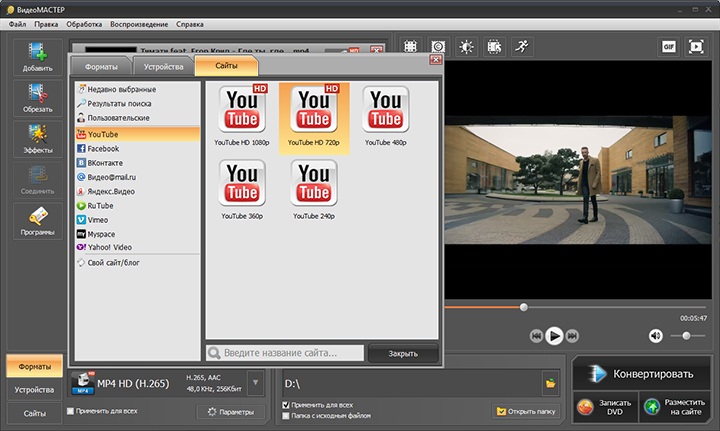Click the Закрыть button in dialog

[x=403, y=353]
